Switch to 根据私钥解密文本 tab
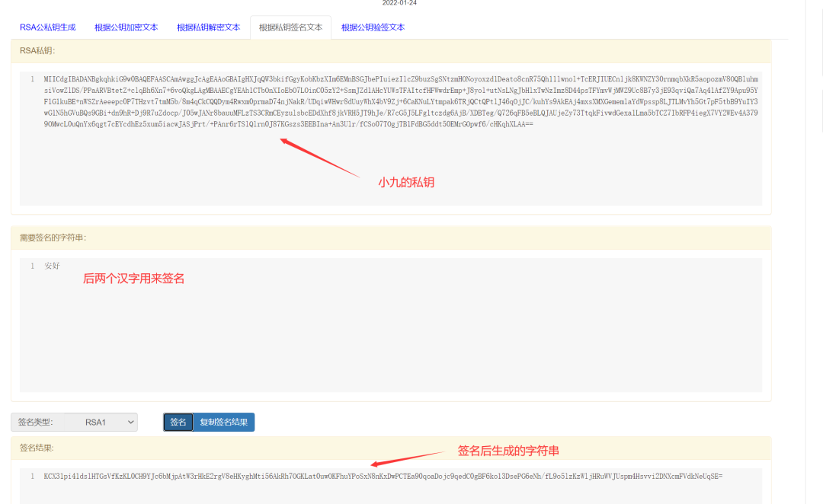This screenshot has height=504, width=823. [x=208, y=27]
